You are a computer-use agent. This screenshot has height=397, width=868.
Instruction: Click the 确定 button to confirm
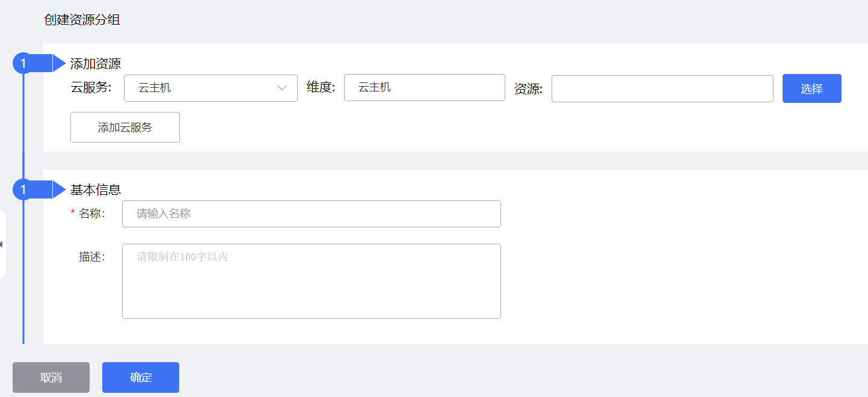140,377
